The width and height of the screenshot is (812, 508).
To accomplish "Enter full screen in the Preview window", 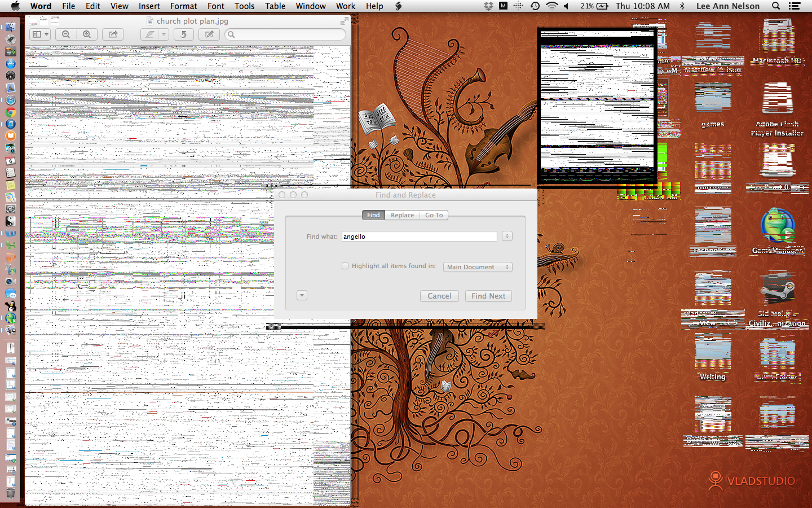I will click(343, 21).
